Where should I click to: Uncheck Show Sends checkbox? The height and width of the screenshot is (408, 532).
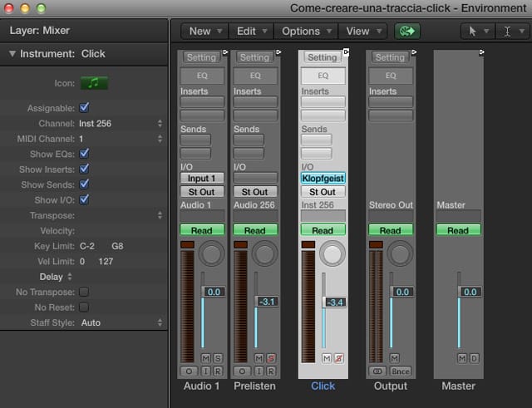point(84,184)
